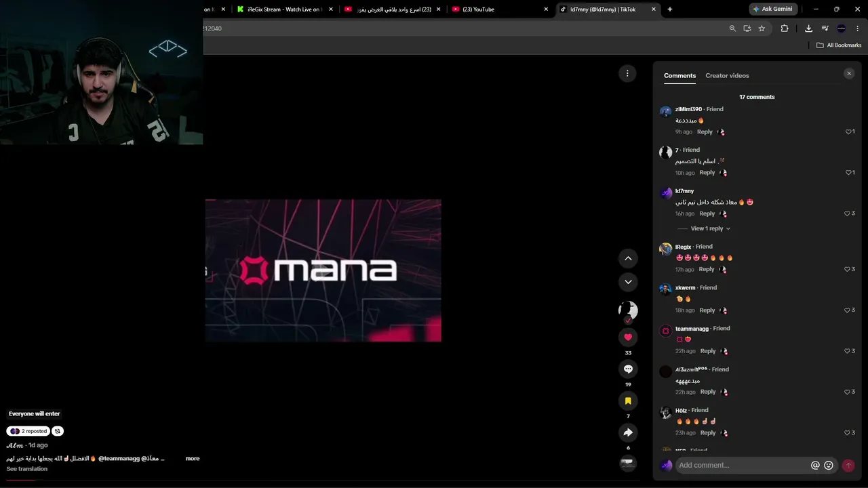Open the Extensions puzzle icon

(785, 28)
